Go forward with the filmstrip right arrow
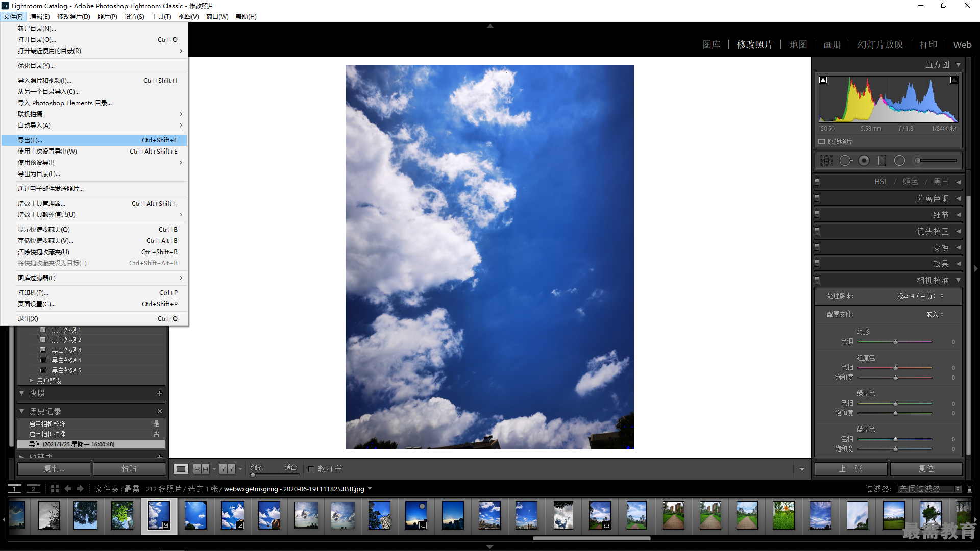Image resolution: width=980 pixels, height=551 pixels. tap(80, 489)
